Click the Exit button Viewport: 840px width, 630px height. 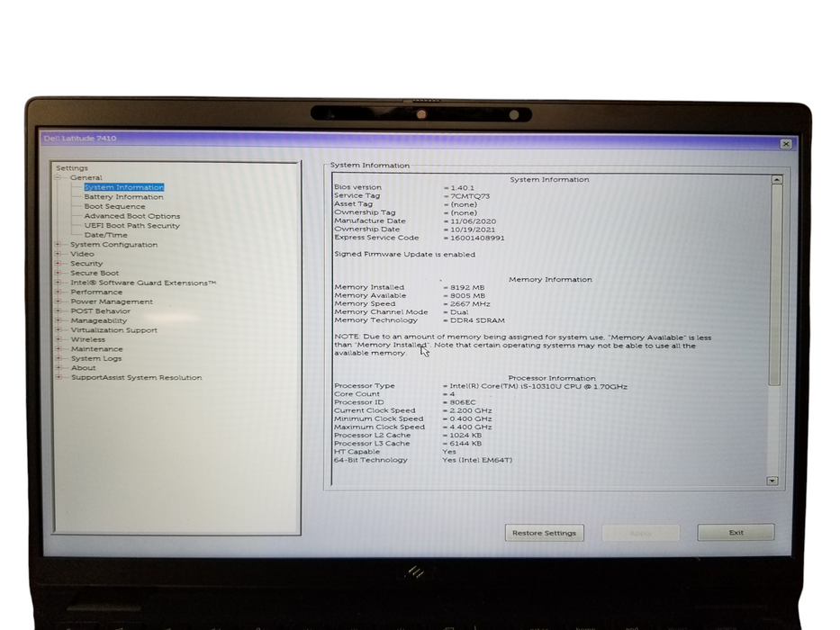(735, 532)
